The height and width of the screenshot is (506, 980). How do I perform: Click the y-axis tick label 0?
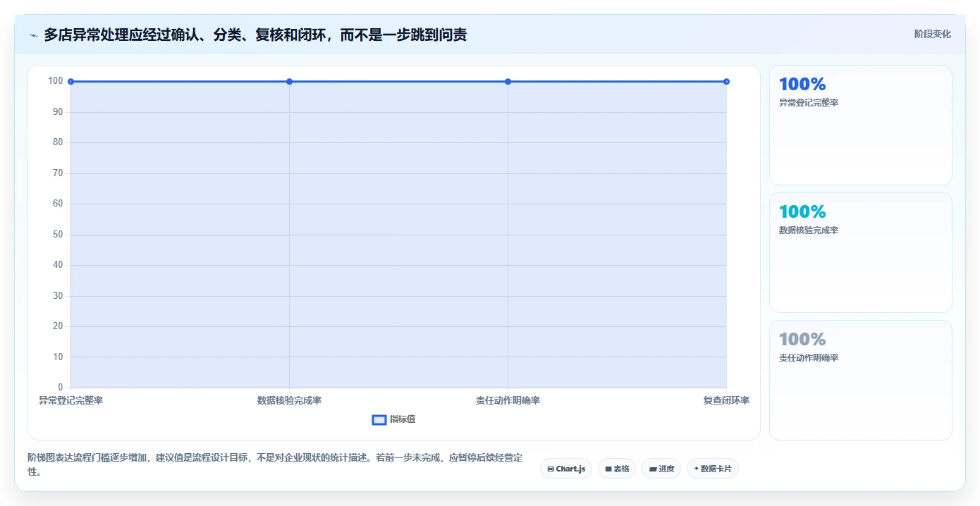click(x=61, y=388)
